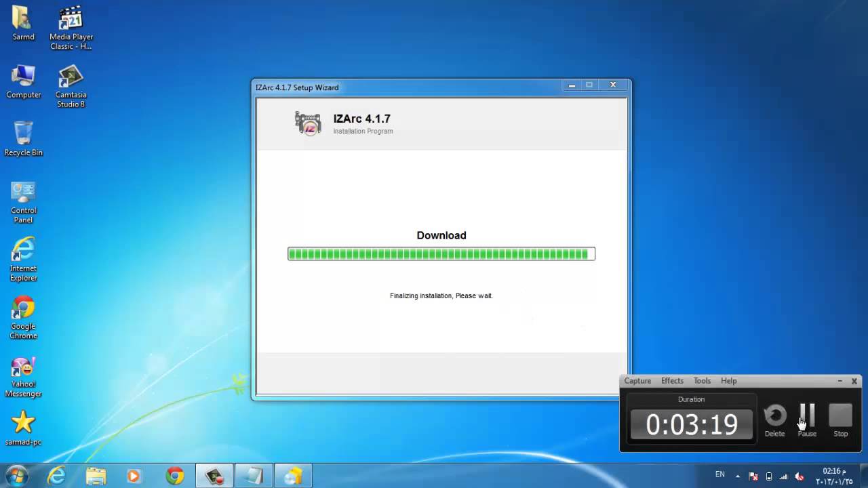The image size is (868, 488).
Task: Switch to Camtasia Recorder taskbar button
Action: [214, 476]
